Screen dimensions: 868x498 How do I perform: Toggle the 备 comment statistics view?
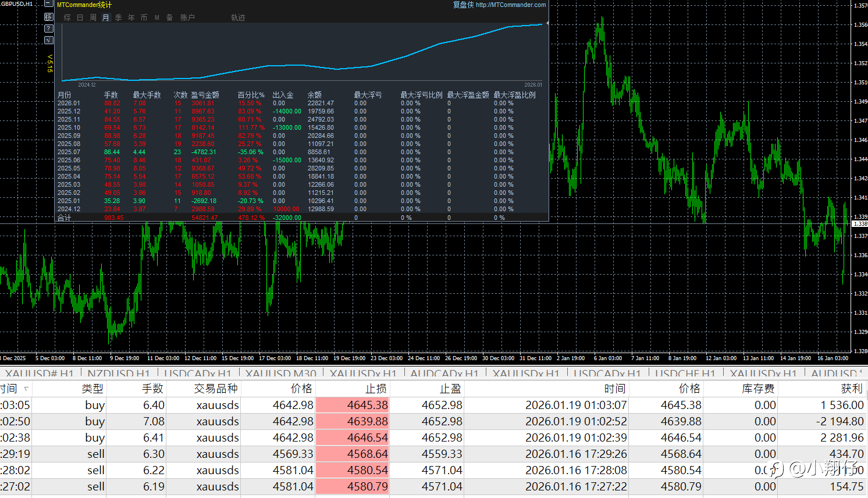tap(170, 18)
